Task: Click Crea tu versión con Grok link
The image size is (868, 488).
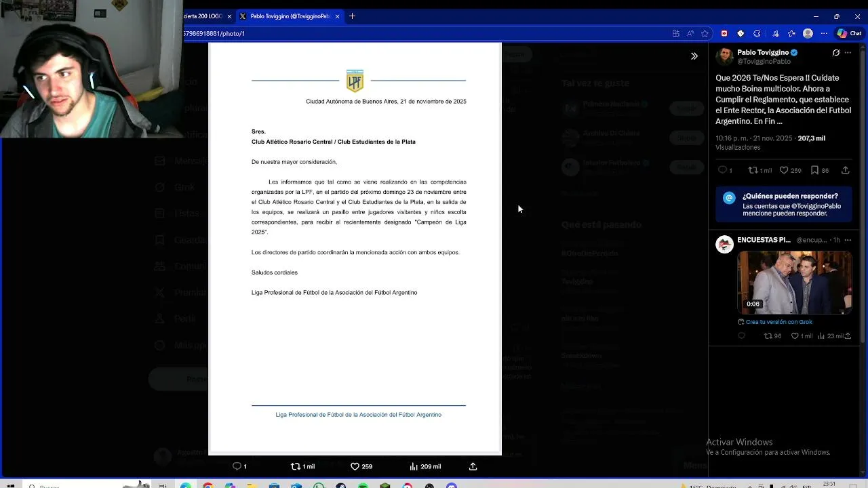Action: pyautogui.click(x=775, y=322)
